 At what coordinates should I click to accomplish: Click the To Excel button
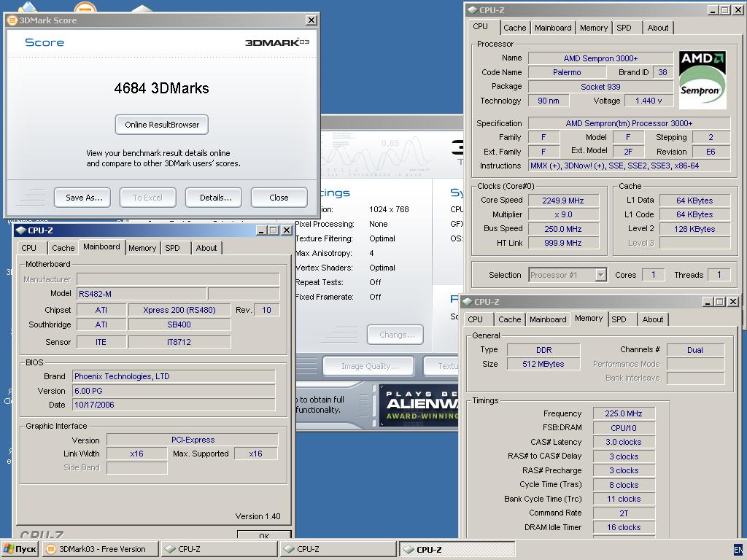tap(147, 198)
